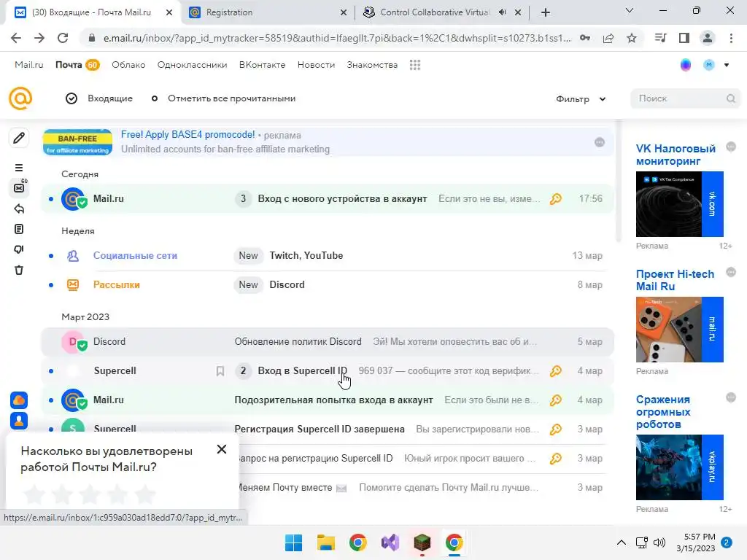Open the browser side panel icon
The width and height of the screenshot is (747, 560).
pos(684,38)
